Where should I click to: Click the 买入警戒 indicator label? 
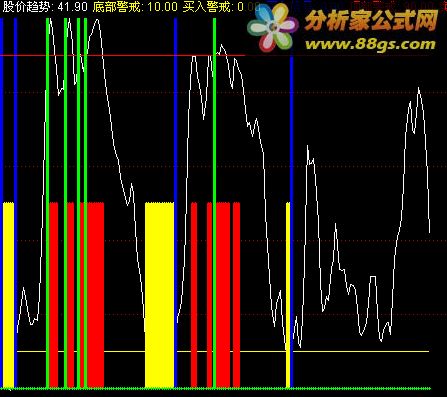point(221,7)
